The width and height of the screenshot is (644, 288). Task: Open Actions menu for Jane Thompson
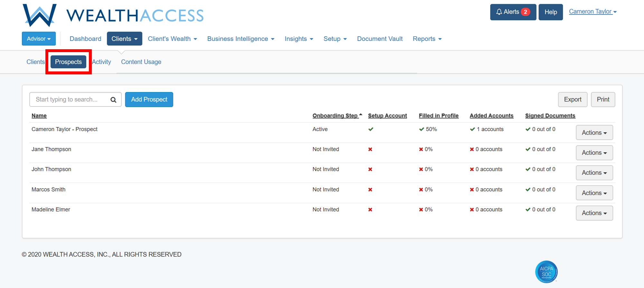(x=594, y=153)
